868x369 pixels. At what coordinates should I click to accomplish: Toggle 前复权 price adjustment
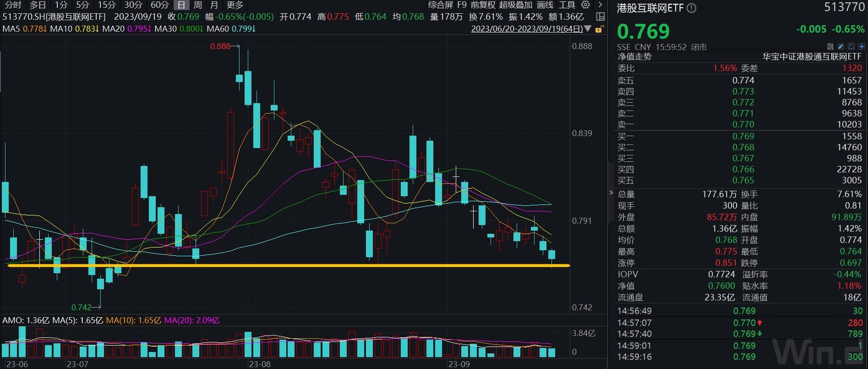[483, 5]
